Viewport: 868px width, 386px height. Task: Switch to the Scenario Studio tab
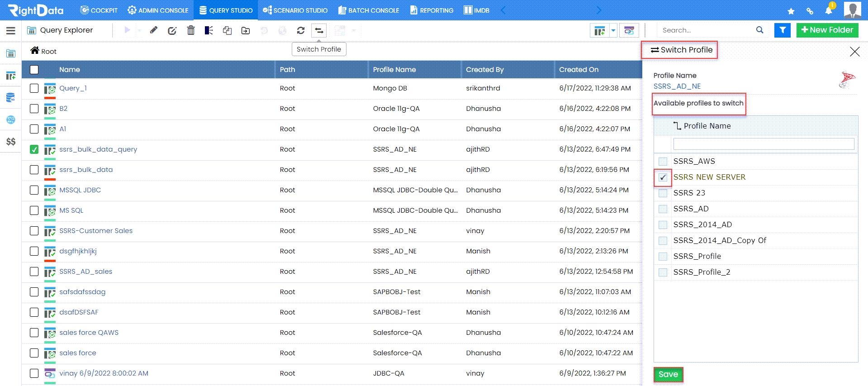295,10
